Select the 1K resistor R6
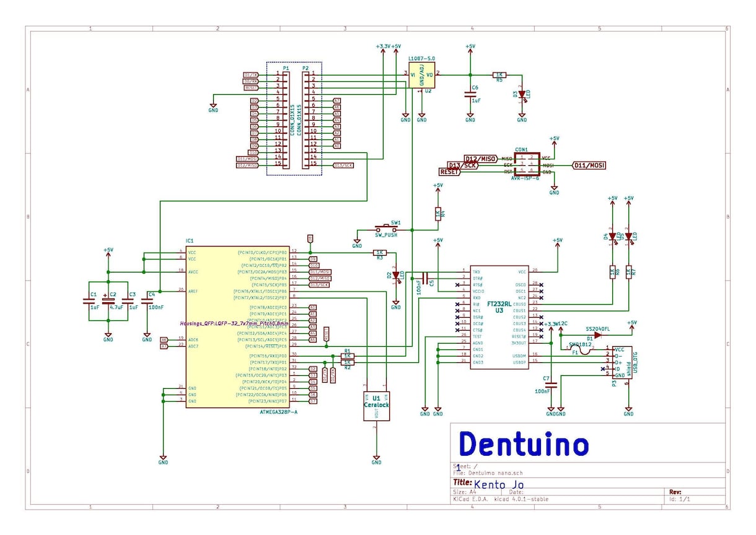Viewport: 756px width, 535px height. [612, 272]
